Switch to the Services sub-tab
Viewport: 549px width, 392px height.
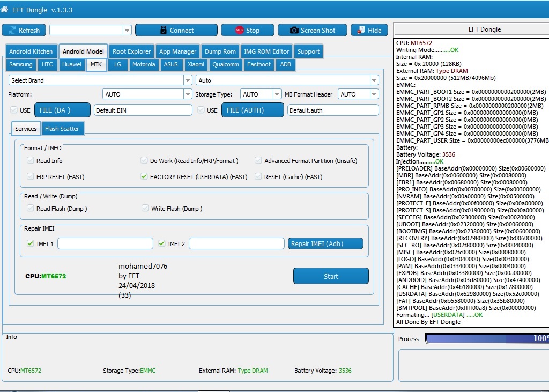click(26, 129)
